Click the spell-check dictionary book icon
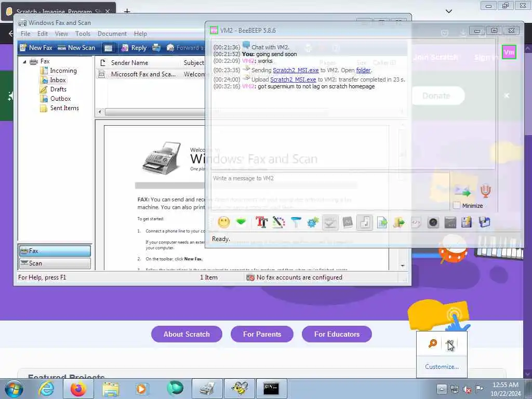The image size is (532, 399). (x=348, y=222)
